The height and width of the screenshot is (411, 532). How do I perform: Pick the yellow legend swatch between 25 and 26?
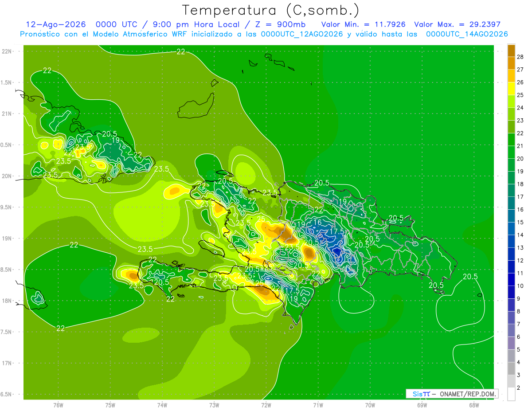(x=511, y=89)
